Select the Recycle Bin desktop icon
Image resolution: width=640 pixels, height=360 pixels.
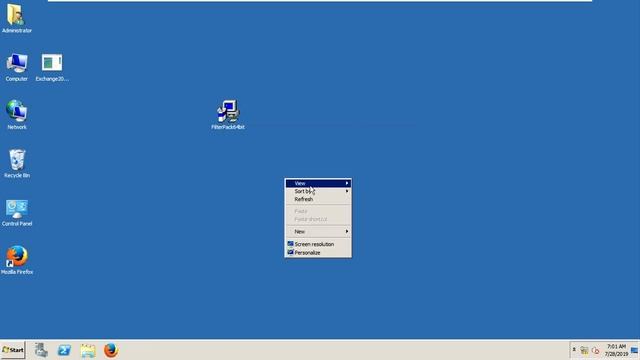pyautogui.click(x=17, y=163)
